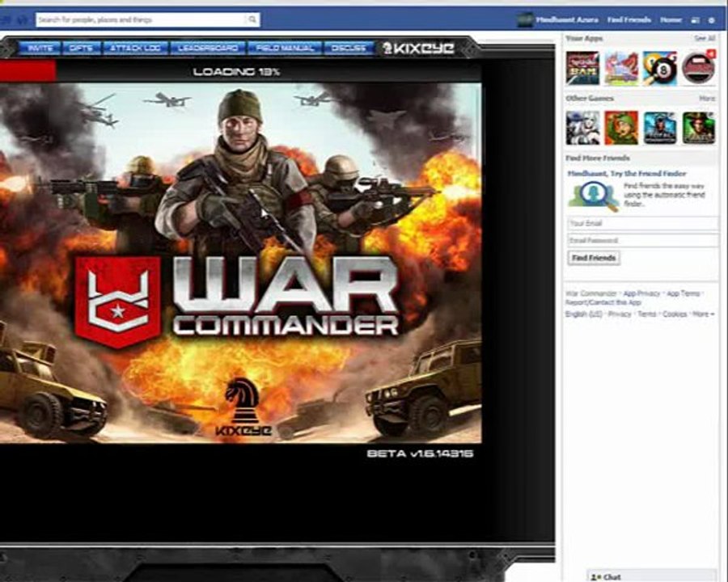Open the round red app icon with notification badge
Viewport: 728px width, 582px height.
[699, 68]
